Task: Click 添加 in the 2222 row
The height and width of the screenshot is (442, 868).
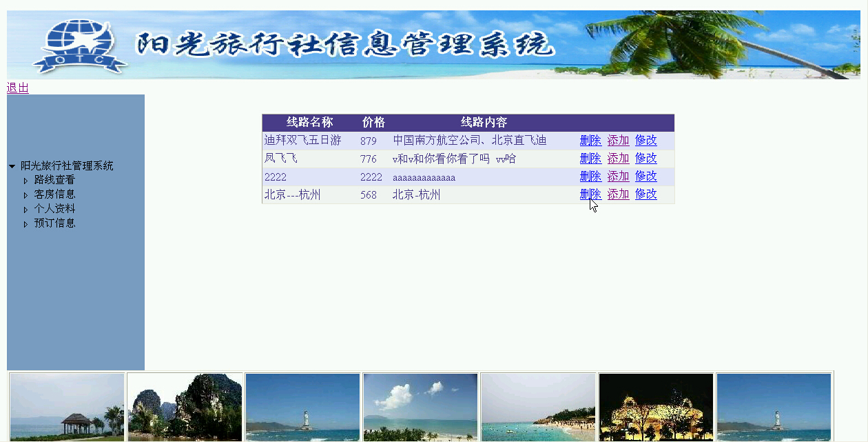Action: click(x=618, y=176)
